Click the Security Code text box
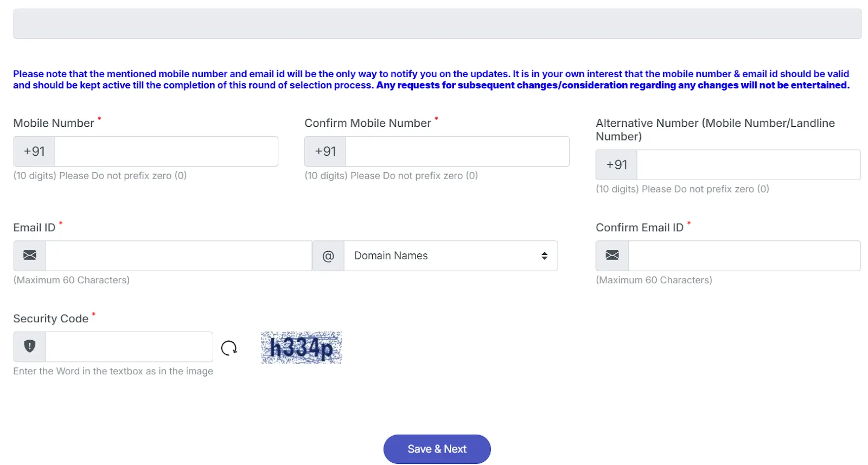The width and height of the screenshot is (868, 465). (129, 347)
